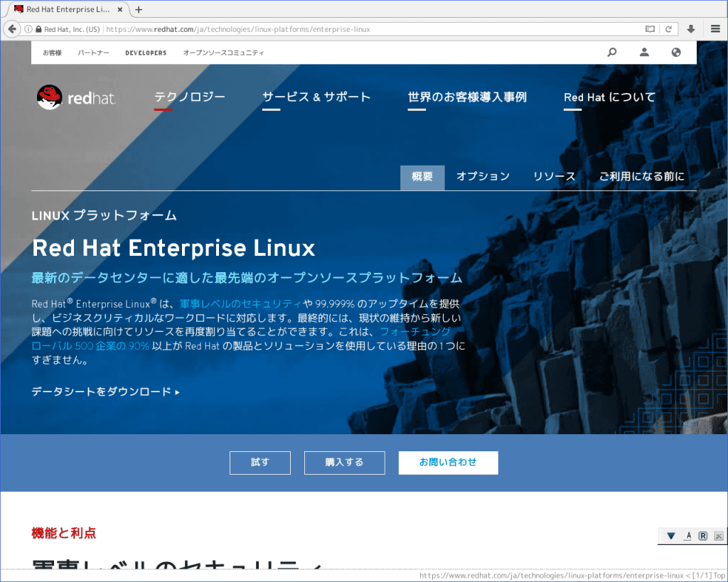Switch to the オプション tab
The height and width of the screenshot is (582, 728).
click(483, 176)
